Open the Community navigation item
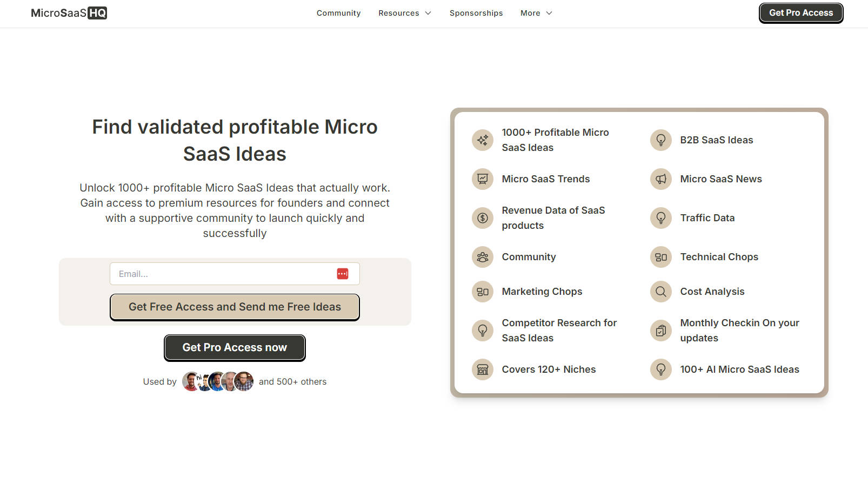The height and width of the screenshot is (495, 868). (x=338, y=13)
